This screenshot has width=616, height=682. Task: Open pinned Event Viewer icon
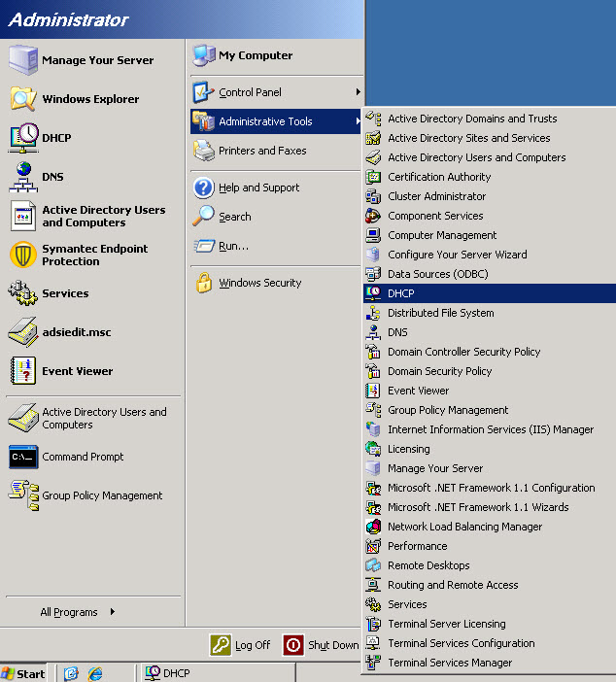pyautogui.click(x=23, y=371)
